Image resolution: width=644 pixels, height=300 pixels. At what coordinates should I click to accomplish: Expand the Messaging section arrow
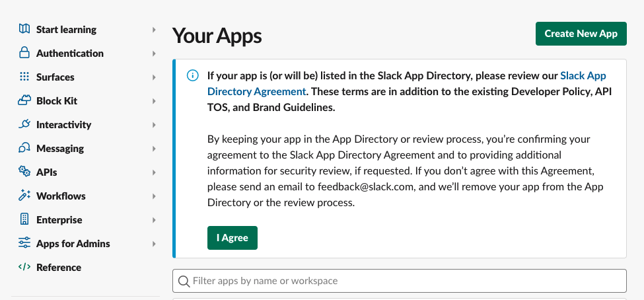tap(154, 149)
